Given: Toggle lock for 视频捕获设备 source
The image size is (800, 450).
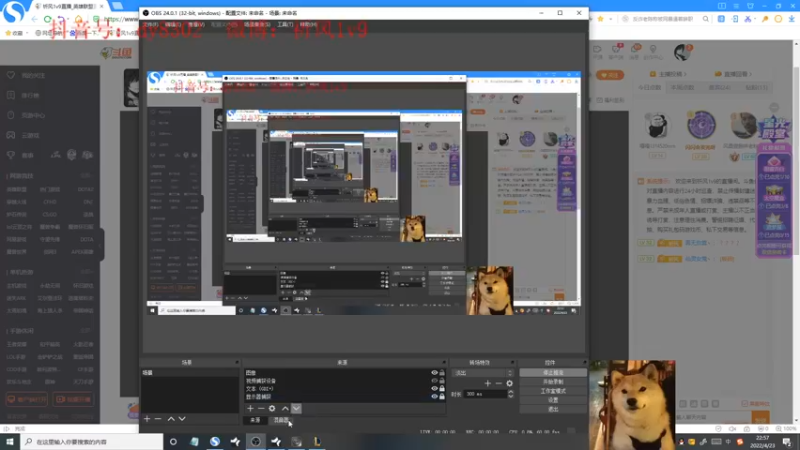Looking at the screenshot, I should pos(442,381).
